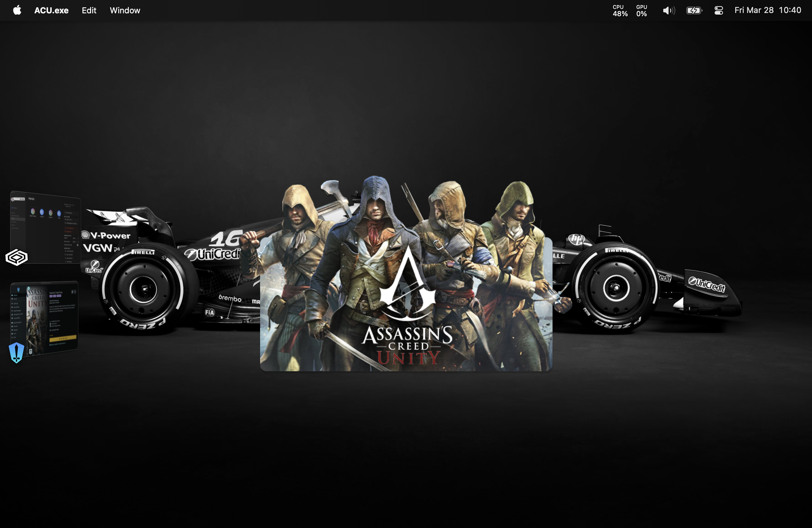Open the ACU.exe application menu
The width and height of the screenshot is (812, 528).
[51, 10]
